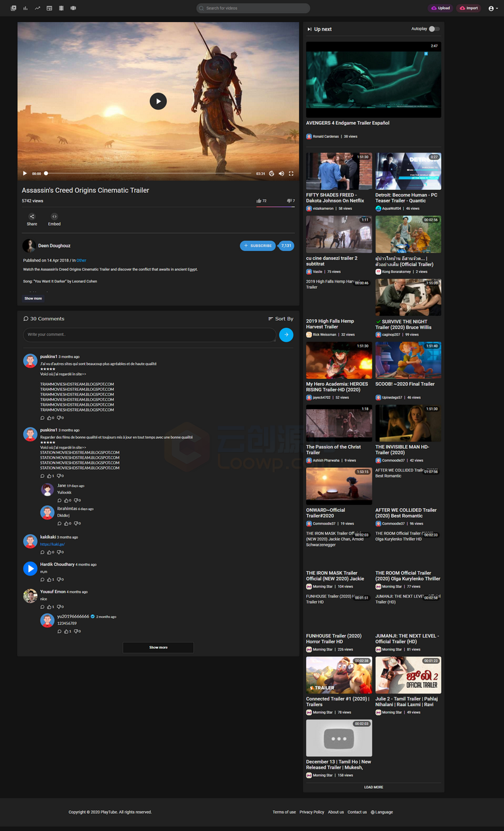Image resolution: width=504 pixels, height=831 pixels.
Task: Click the Embed code icon
Action: click(x=54, y=216)
